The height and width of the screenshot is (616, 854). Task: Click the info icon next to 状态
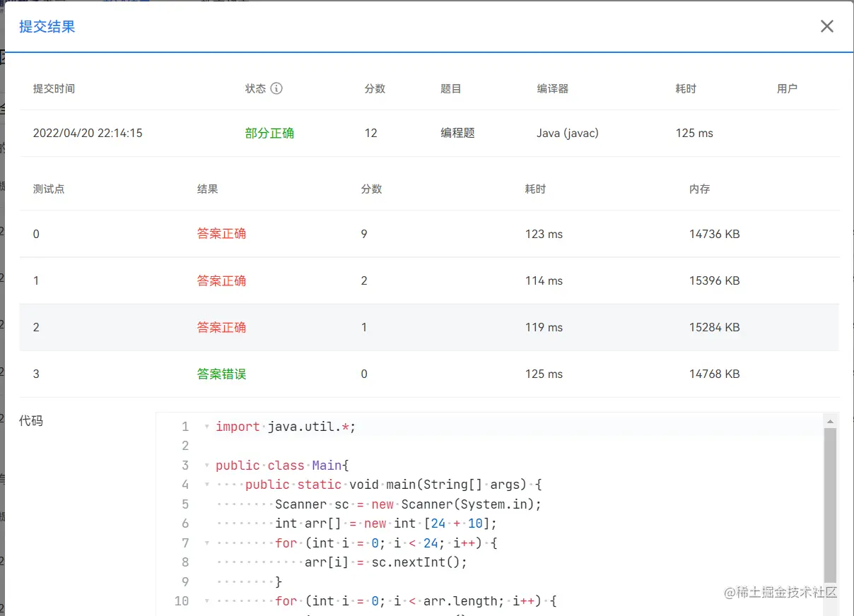click(x=276, y=88)
